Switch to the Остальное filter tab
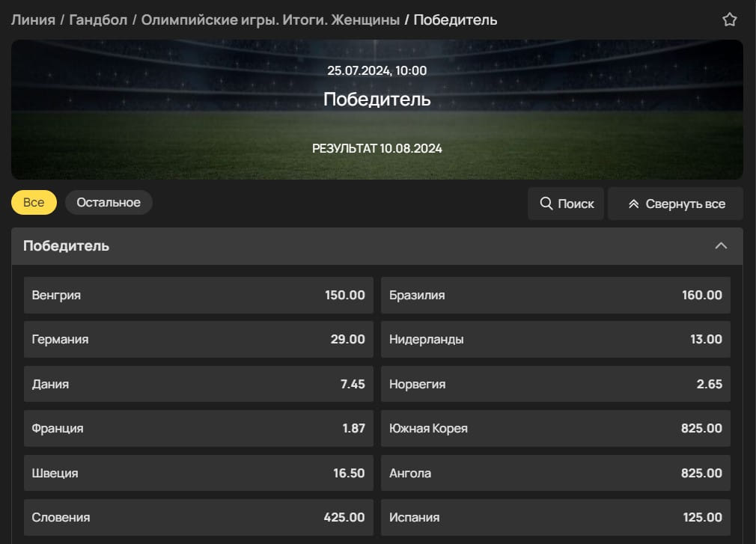Image resolution: width=756 pixels, height=544 pixels. 109,203
